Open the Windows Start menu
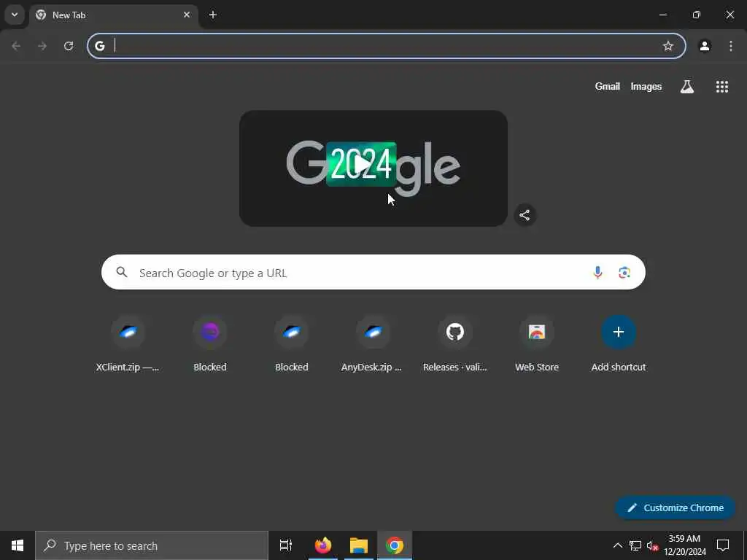Viewport: 747px width, 560px height. tap(18, 545)
